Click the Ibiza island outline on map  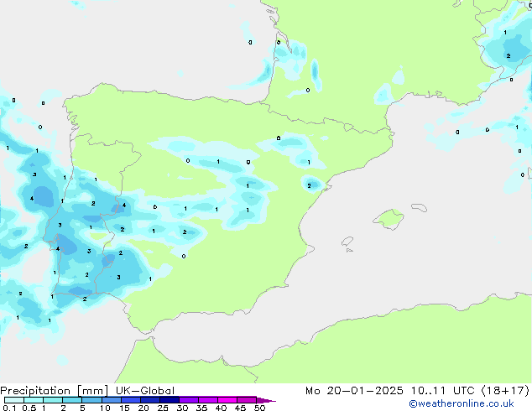tap(347, 242)
